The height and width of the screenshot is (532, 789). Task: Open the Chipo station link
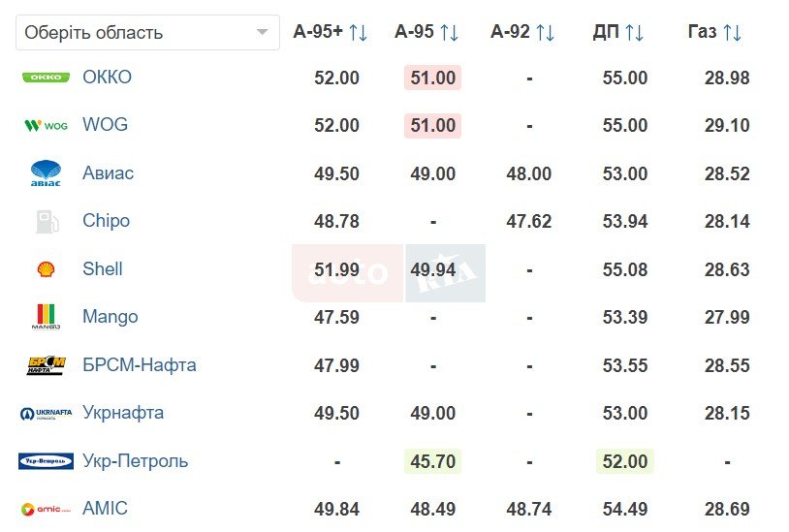point(106,221)
